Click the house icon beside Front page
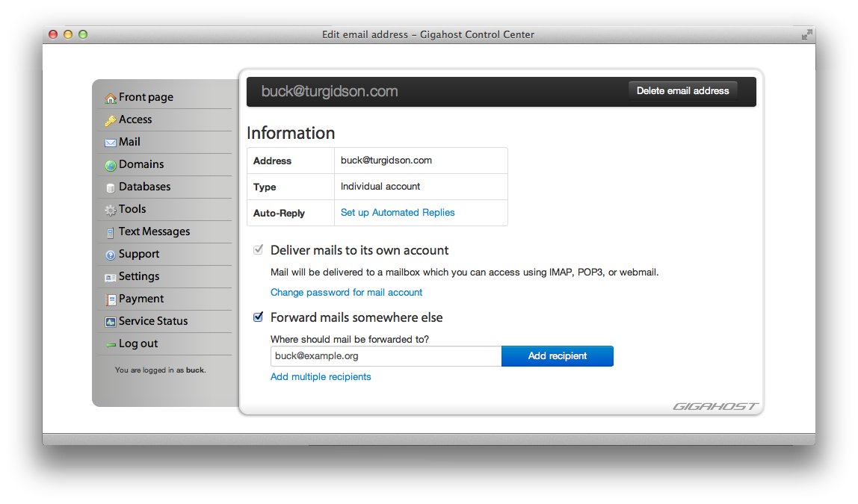 coord(111,98)
